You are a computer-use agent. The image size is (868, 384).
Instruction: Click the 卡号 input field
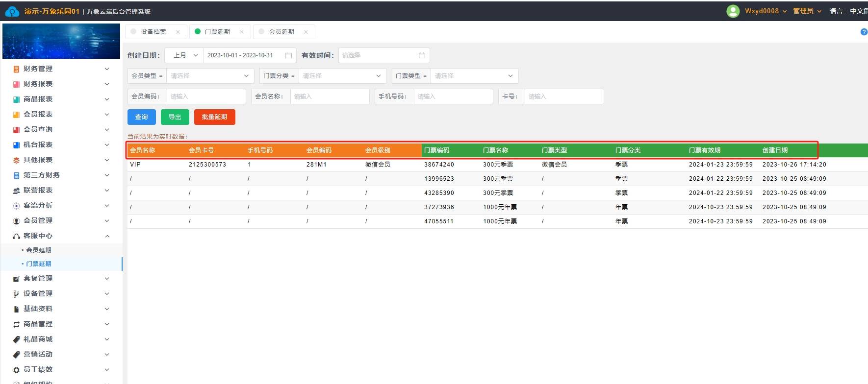(x=564, y=96)
